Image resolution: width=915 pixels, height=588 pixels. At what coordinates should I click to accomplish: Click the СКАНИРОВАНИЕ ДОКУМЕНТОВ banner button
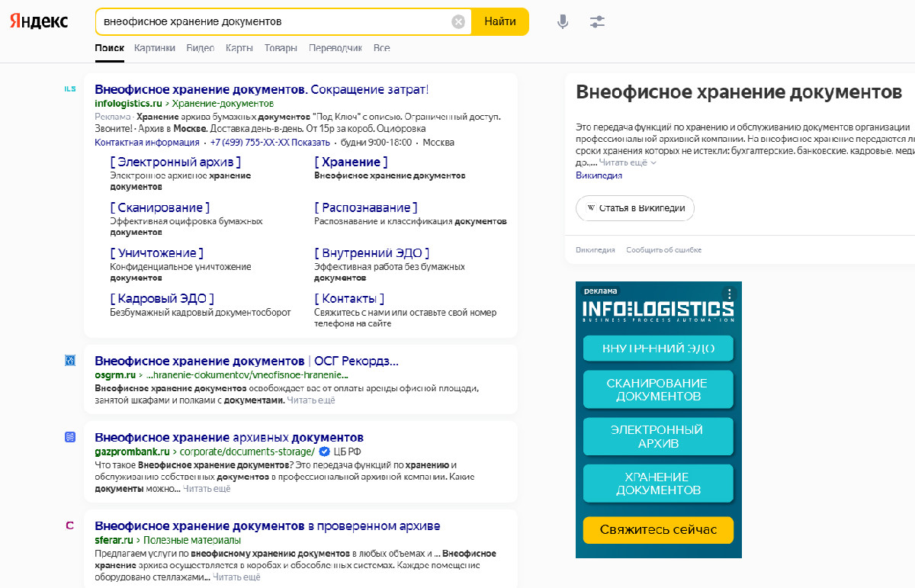click(x=658, y=389)
